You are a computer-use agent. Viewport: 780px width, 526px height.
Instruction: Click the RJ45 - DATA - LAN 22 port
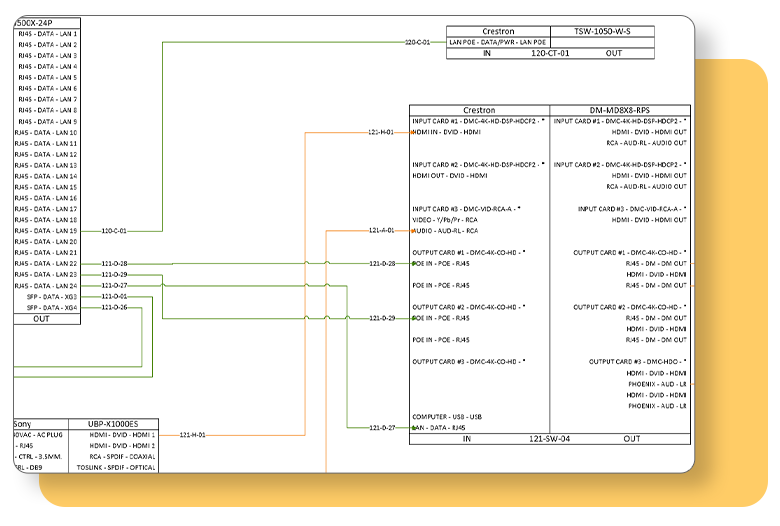46,264
